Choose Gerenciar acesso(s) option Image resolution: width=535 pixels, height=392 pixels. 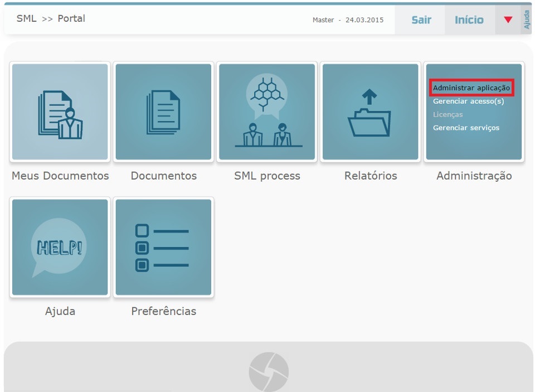click(468, 101)
